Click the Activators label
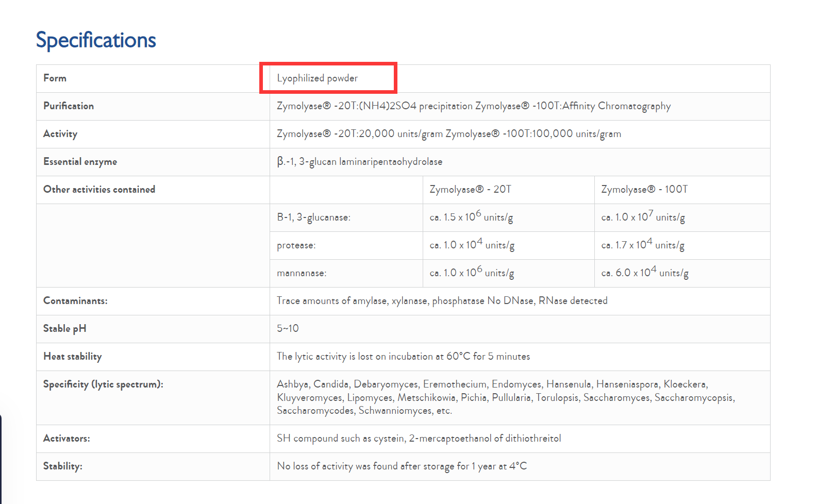Screen dimensions: 817x504 66,439
